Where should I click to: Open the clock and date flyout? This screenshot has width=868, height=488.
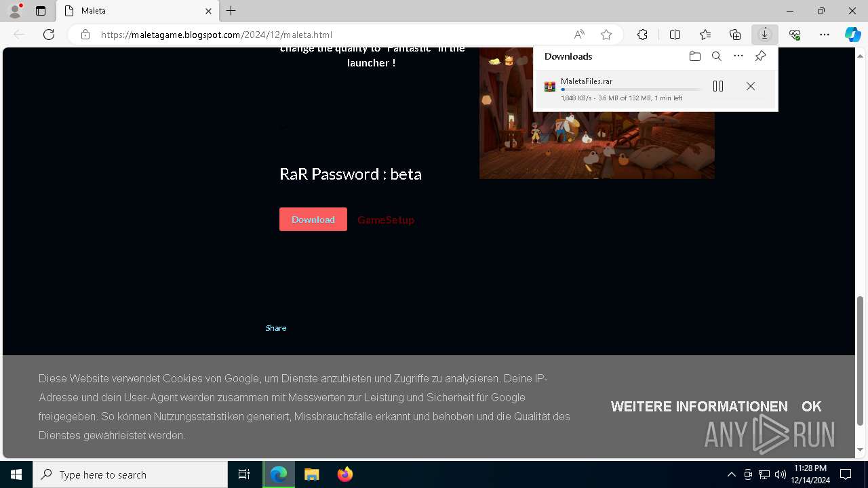click(x=810, y=474)
